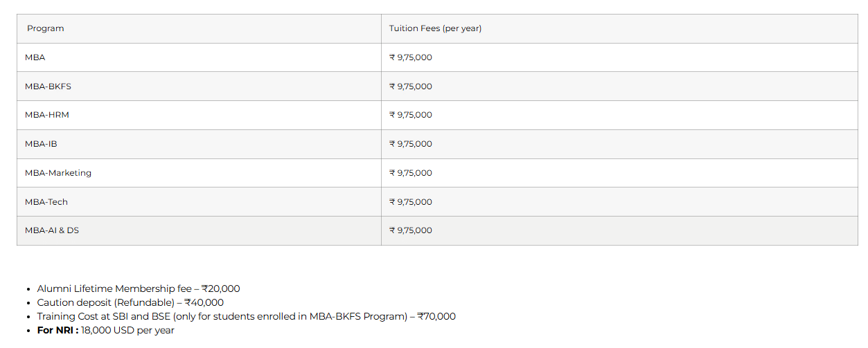
Task: Click the bold "For NRI" label
Action: (57, 330)
